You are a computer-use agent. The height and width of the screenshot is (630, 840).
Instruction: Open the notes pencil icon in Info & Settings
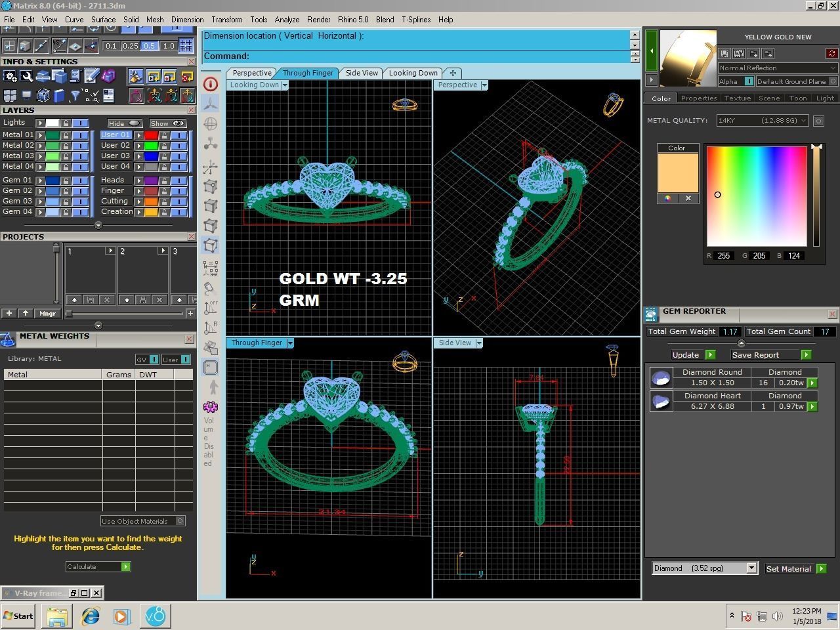click(x=92, y=77)
